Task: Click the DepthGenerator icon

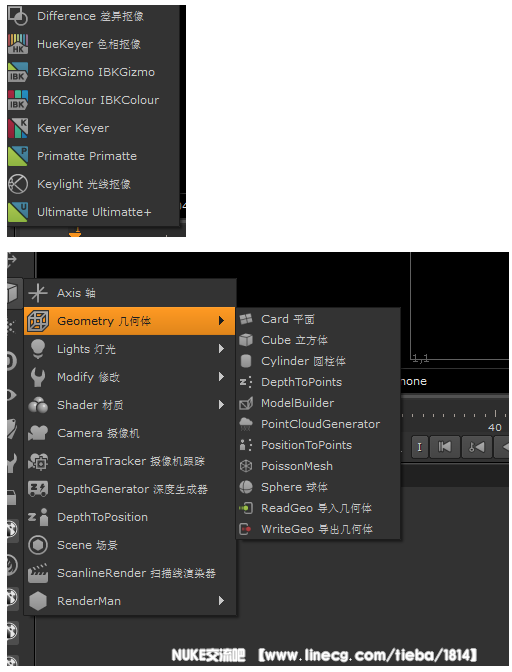Action: [x=38, y=489]
